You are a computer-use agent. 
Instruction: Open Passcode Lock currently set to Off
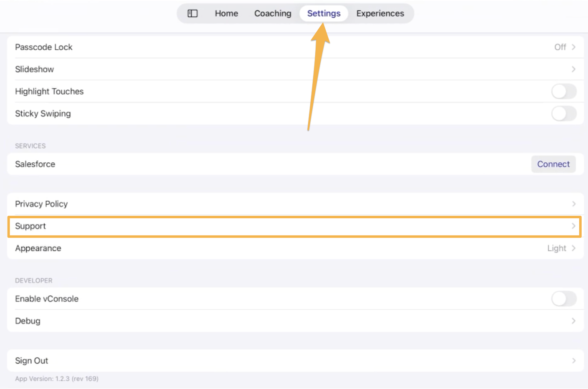43,47
